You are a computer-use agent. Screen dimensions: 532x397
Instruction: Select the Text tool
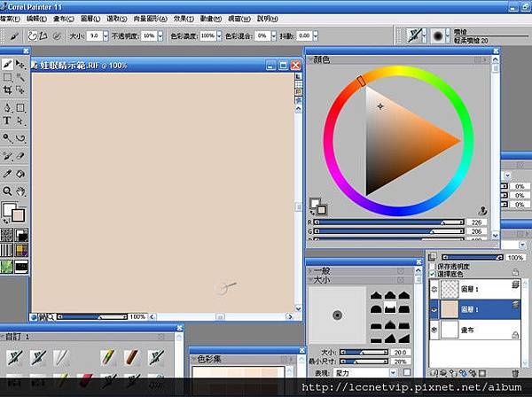[7, 121]
